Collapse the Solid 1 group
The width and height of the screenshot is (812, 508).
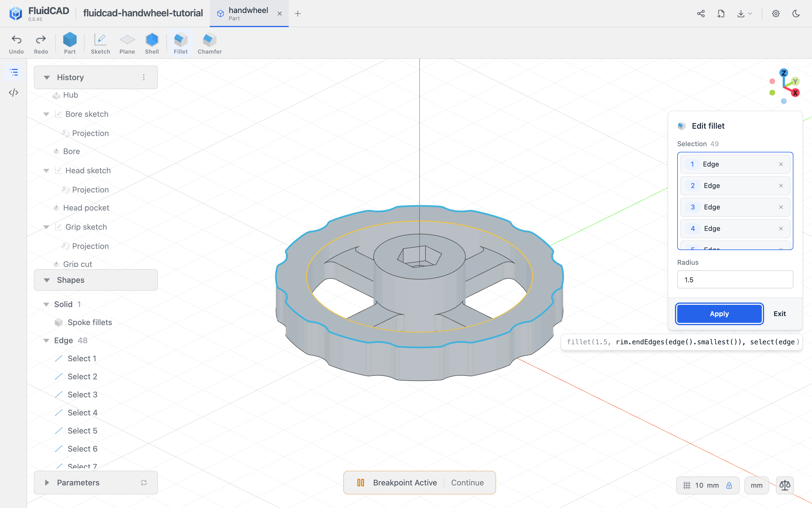tap(46, 304)
